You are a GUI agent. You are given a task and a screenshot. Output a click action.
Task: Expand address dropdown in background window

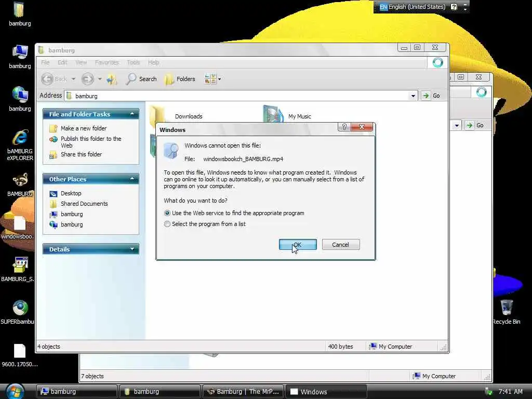point(457,126)
